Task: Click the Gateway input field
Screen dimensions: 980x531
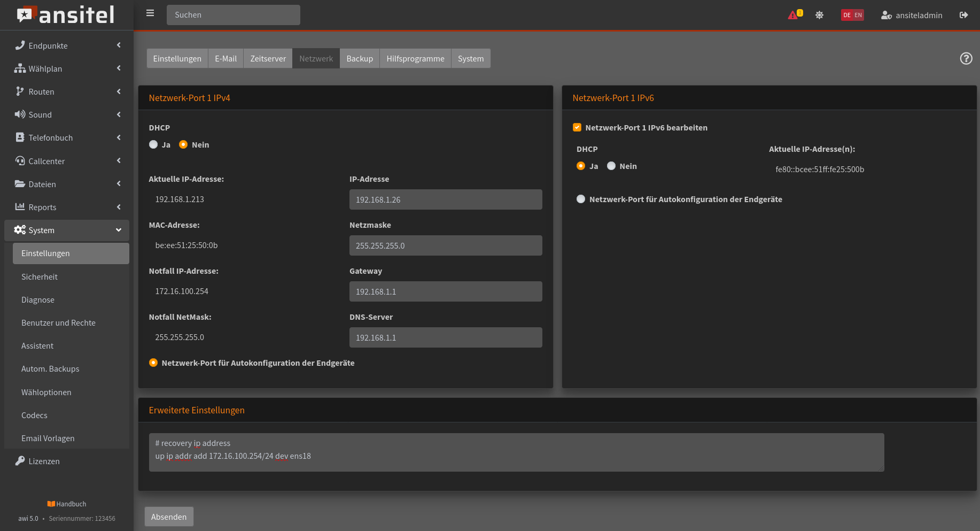Action: click(x=445, y=291)
